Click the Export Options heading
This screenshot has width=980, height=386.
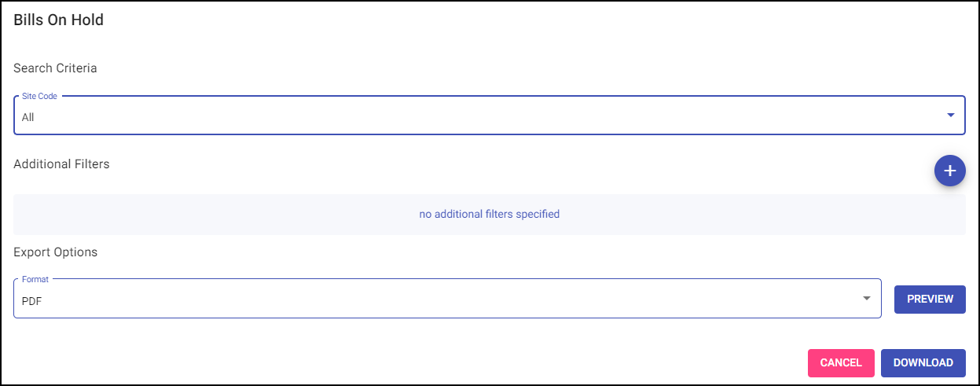55,252
